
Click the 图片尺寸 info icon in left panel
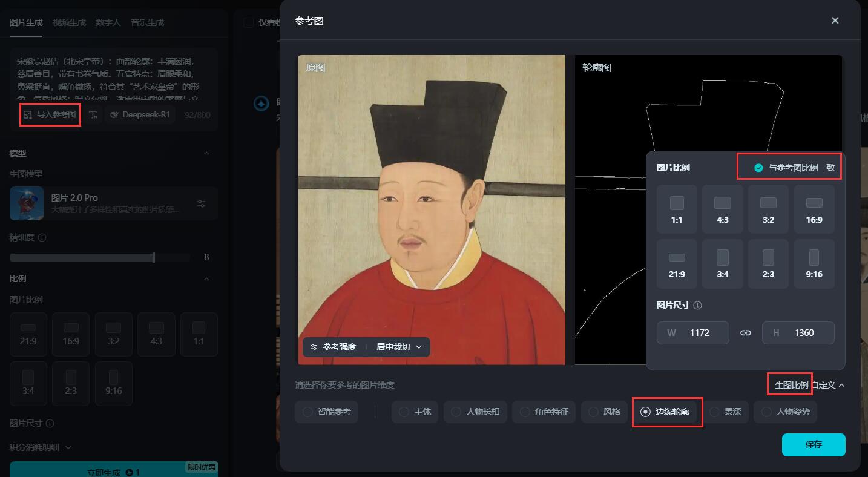tap(50, 424)
